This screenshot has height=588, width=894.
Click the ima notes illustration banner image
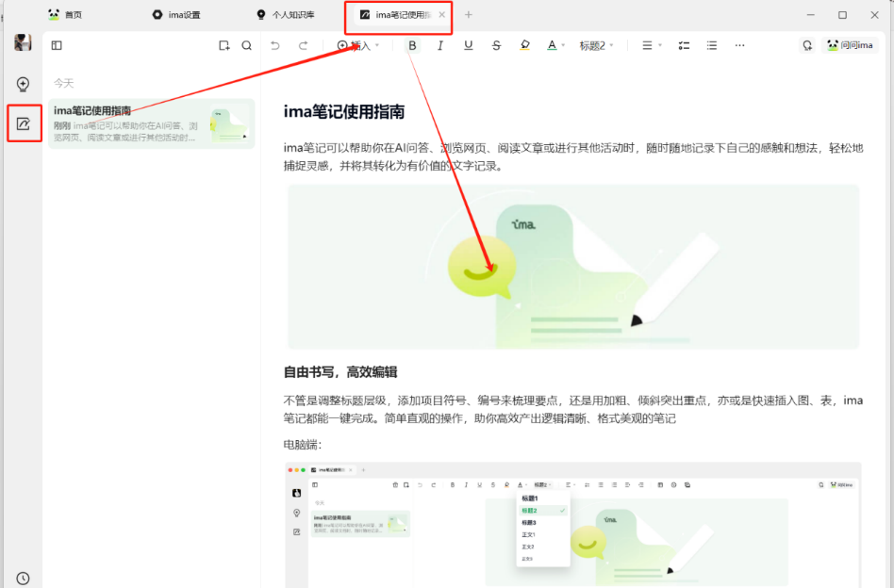(x=573, y=267)
